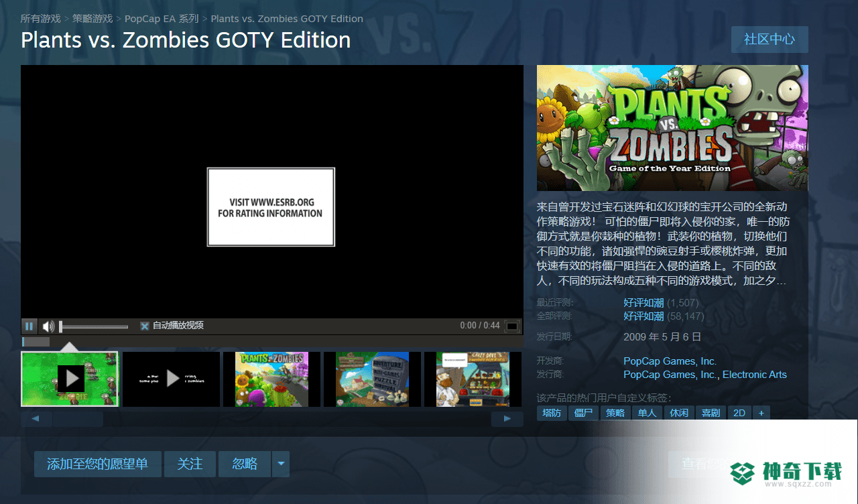Select the second black trailer thumbnail
Image resolution: width=858 pixels, height=504 pixels.
click(x=171, y=379)
